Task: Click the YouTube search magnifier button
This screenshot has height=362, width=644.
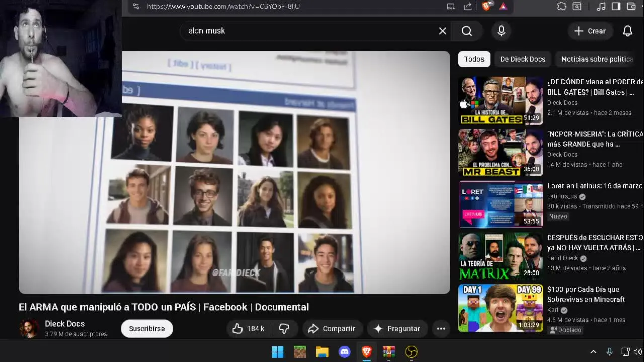Action: pos(467,31)
